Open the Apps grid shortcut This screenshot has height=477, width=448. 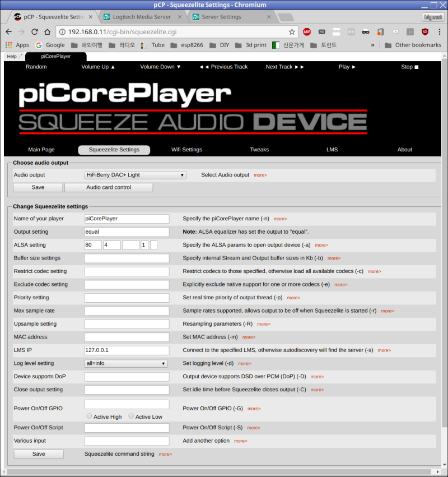click(x=17, y=45)
